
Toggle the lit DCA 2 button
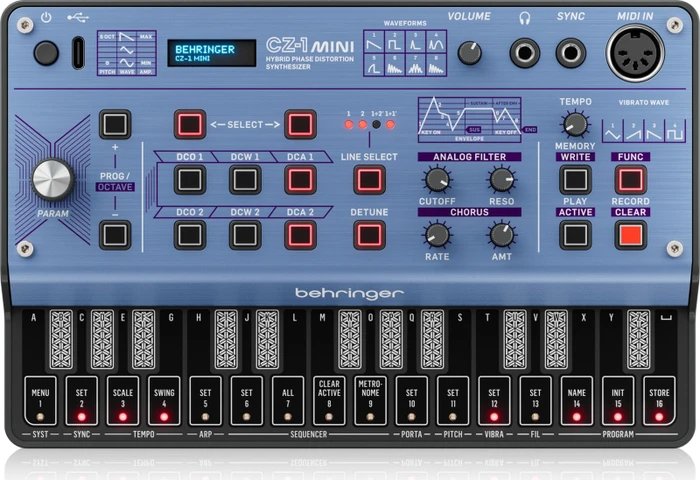pyautogui.click(x=300, y=235)
